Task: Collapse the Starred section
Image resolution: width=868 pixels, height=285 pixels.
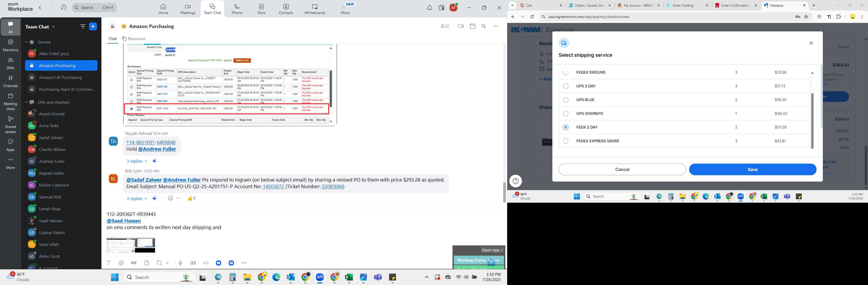Action: point(26,42)
